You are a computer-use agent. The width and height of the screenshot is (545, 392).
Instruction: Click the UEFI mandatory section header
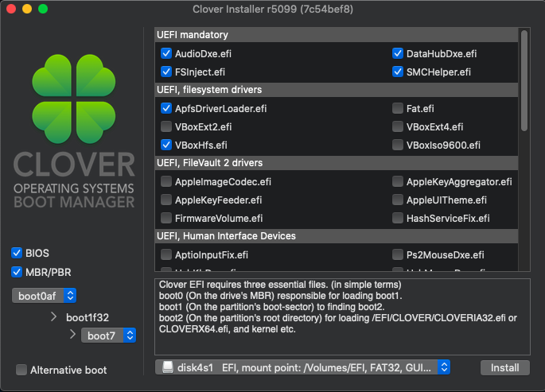[336, 35]
